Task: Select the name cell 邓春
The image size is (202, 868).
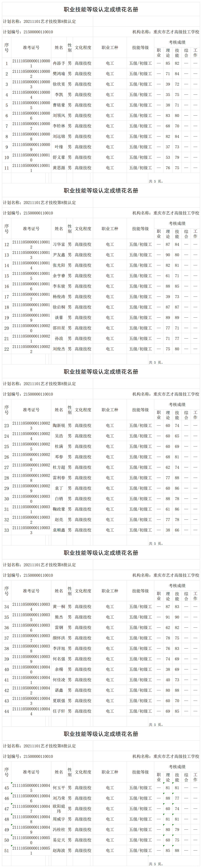Action: (x=59, y=457)
